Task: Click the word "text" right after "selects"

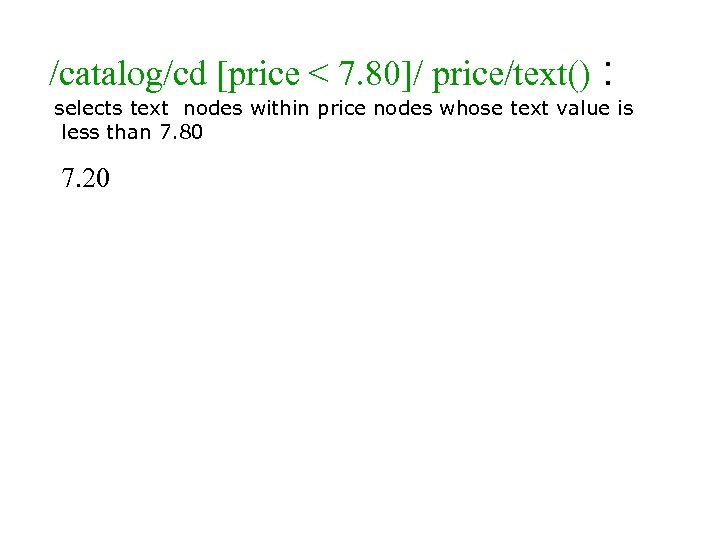Action: click(x=149, y=108)
